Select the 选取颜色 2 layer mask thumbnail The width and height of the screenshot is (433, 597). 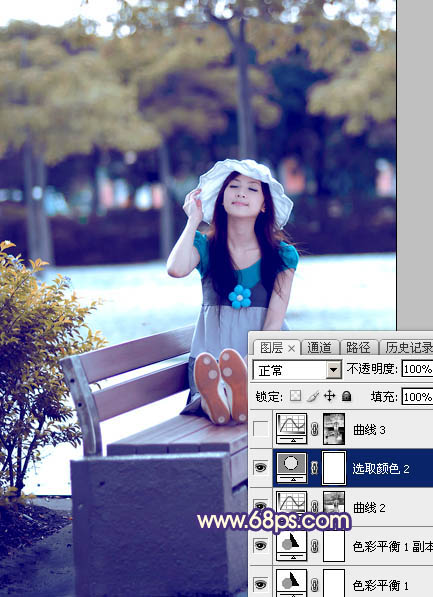tap(334, 468)
